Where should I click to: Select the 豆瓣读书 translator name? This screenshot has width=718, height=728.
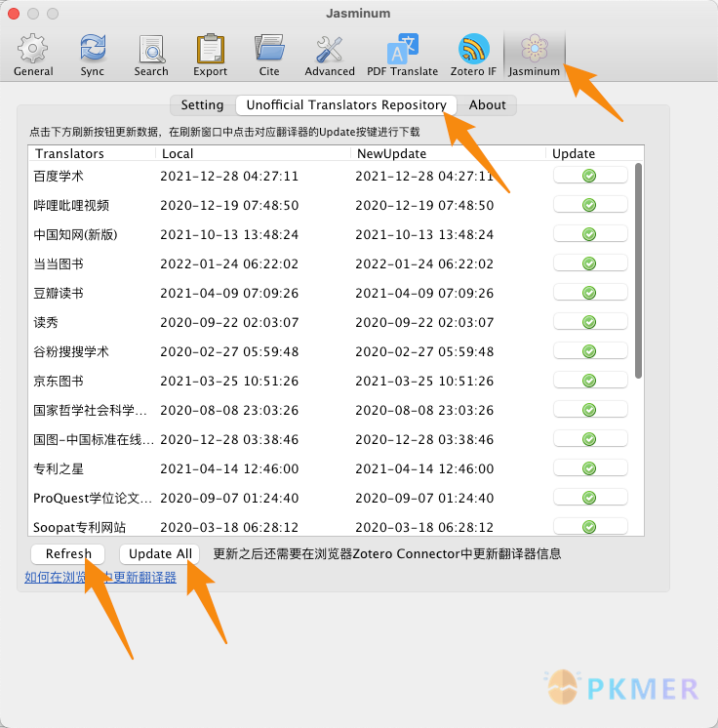click(59, 293)
